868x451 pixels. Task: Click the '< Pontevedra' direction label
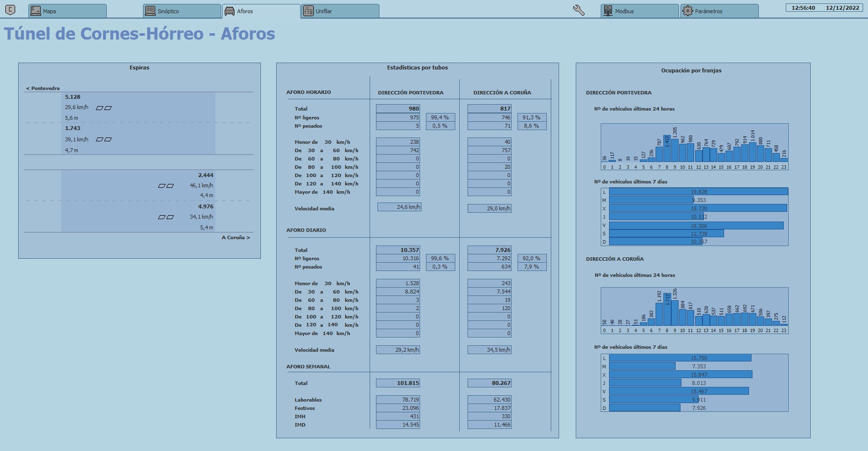[43, 89]
